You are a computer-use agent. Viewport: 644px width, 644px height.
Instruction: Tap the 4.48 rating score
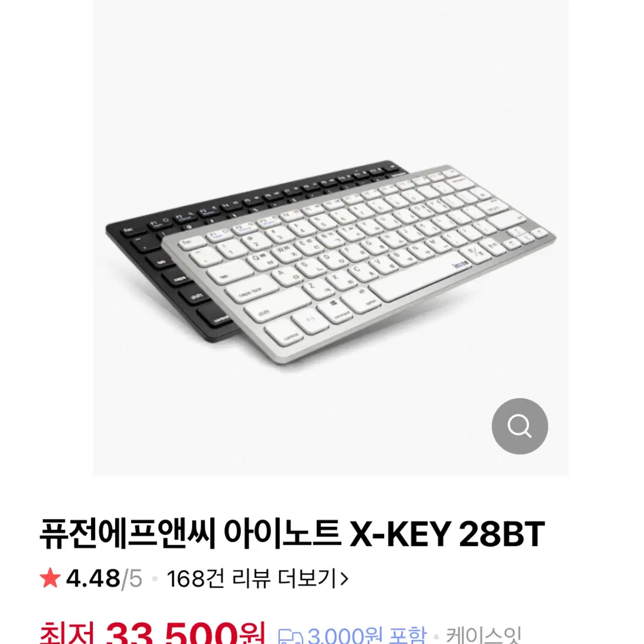click(x=93, y=579)
